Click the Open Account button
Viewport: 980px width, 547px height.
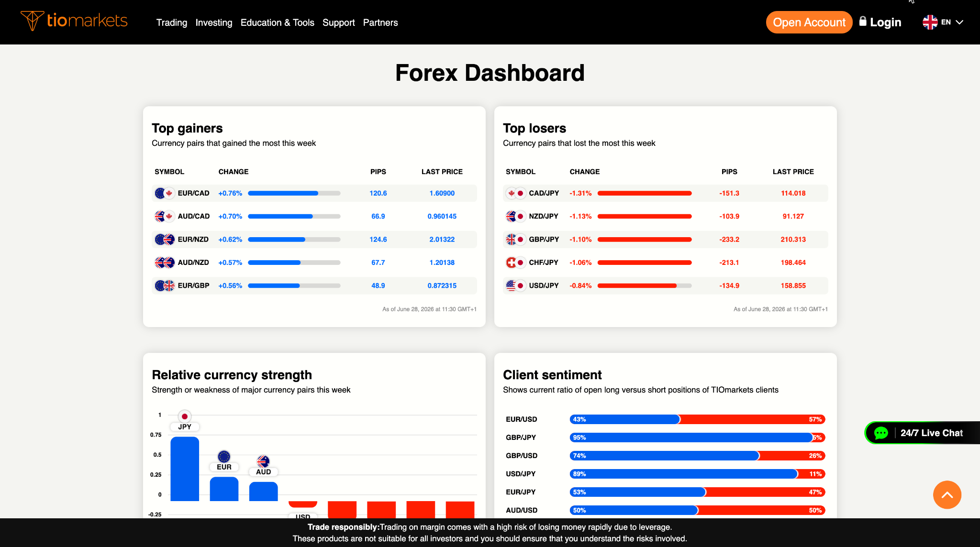point(809,22)
